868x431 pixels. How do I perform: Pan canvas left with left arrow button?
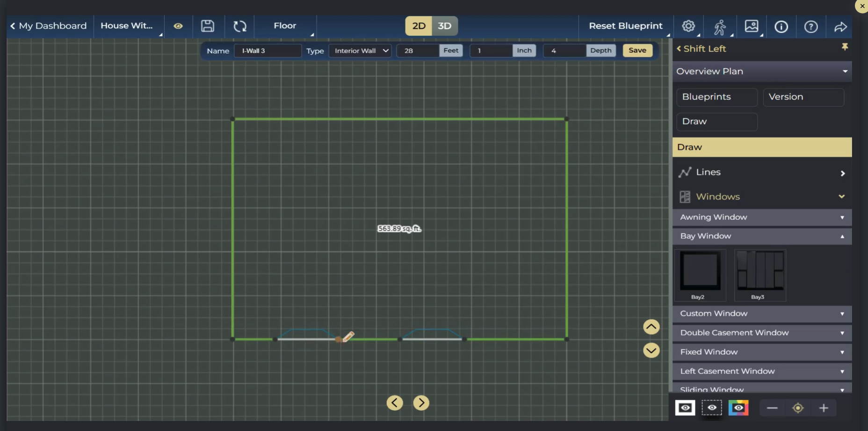pyautogui.click(x=395, y=402)
